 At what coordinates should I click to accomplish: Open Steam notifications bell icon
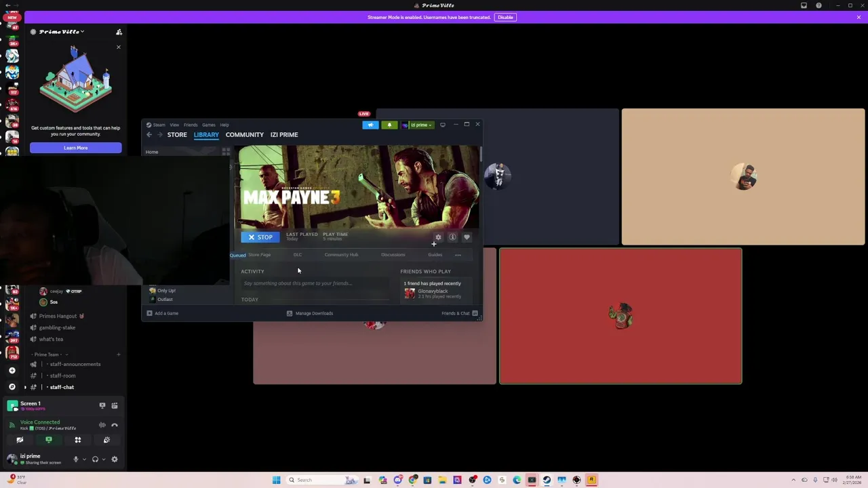pos(389,125)
